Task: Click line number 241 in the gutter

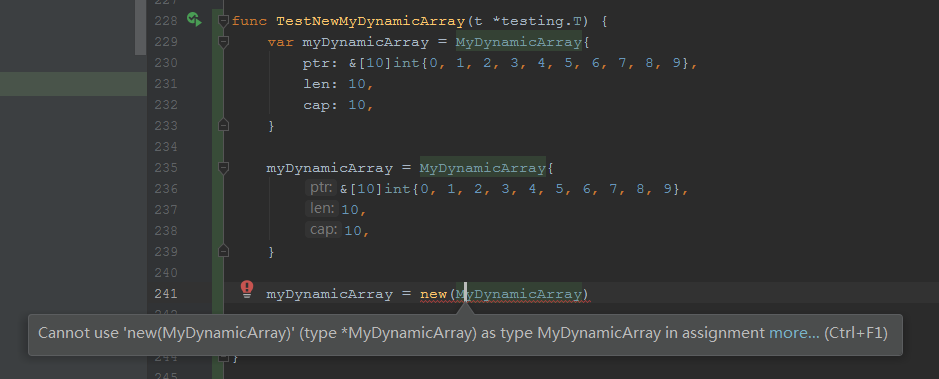Action: tap(166, 294)
